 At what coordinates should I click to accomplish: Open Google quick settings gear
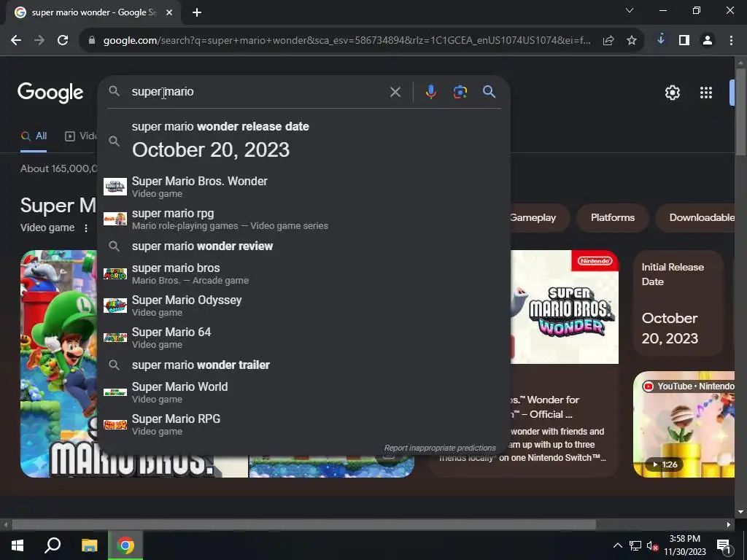[672, 93]
